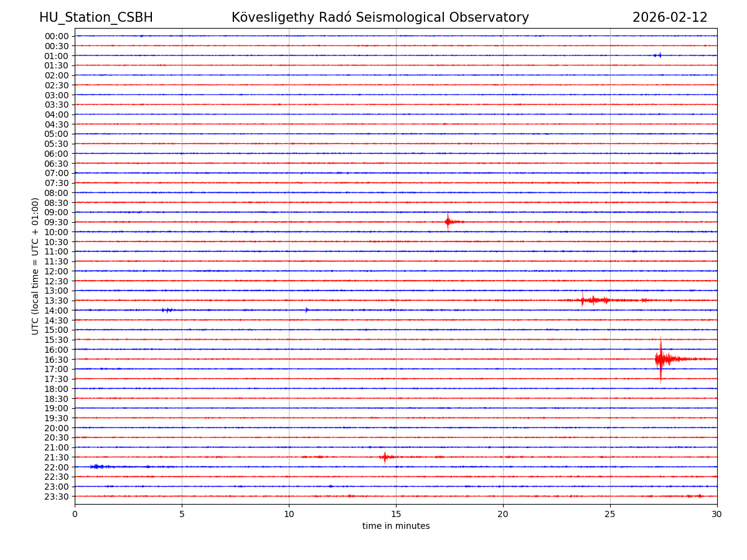This screenshot has width=747, height=560.
Task: Click the Kövesligethy Radó Seismological Observatory title
Action: point(380,17)
